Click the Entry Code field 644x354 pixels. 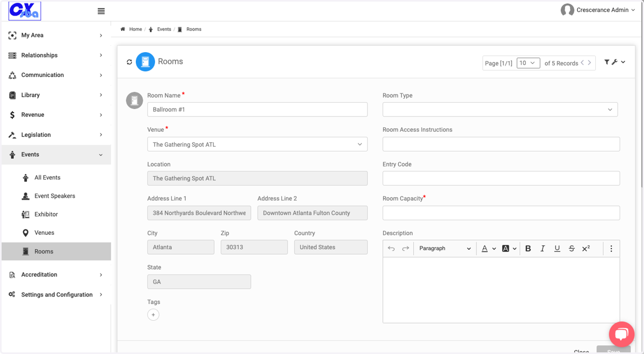coord(501,178)
